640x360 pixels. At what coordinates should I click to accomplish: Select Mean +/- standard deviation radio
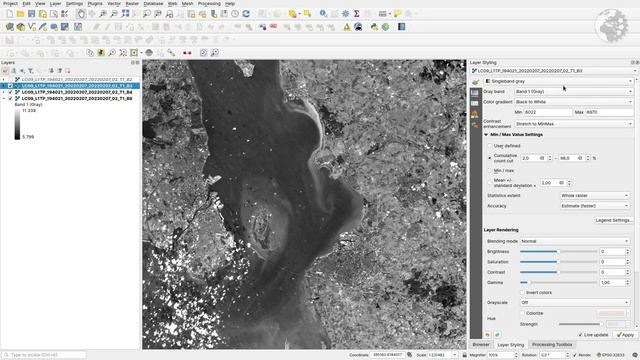click(490, 183)
